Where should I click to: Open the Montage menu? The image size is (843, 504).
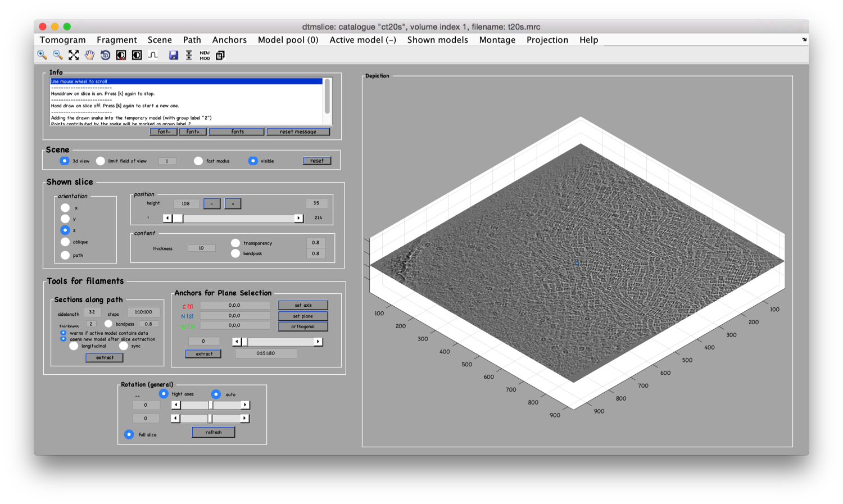(497, 40)
